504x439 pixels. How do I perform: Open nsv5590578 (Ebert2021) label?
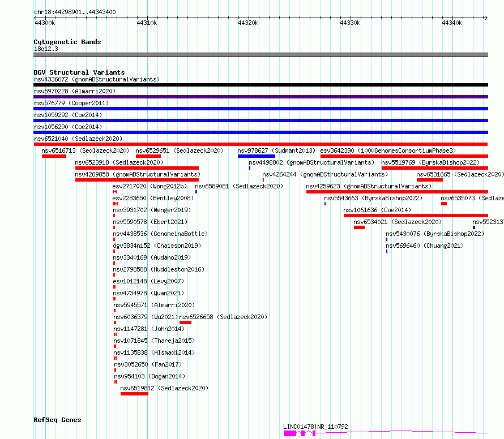tap(150, 222)
